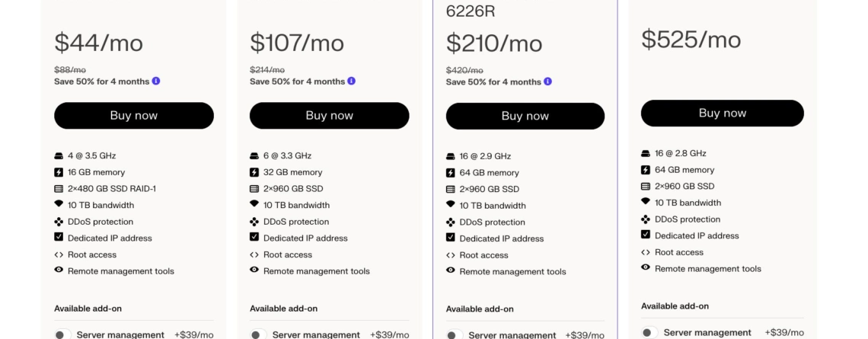Viewport: 868px width, 339px height.
Task: Click bandwidth icon in $525/mo plan
Action: (x=646, y=201)
